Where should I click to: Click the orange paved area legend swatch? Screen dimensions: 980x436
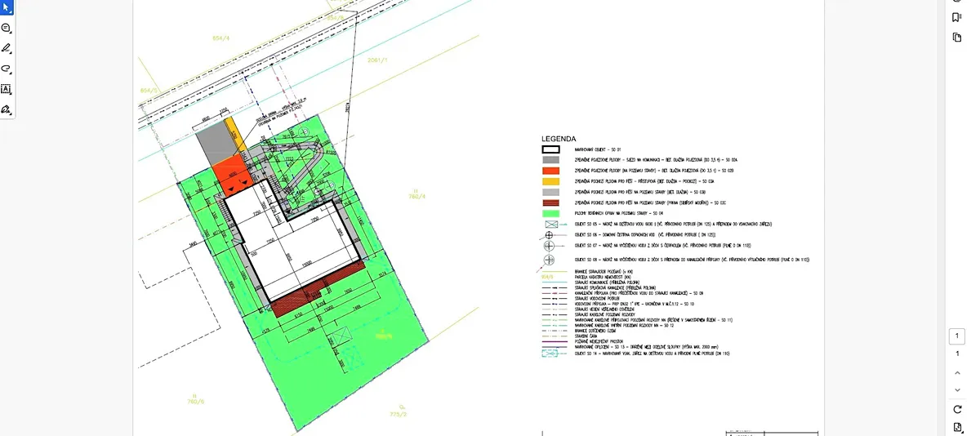click(x=551, y=170)
